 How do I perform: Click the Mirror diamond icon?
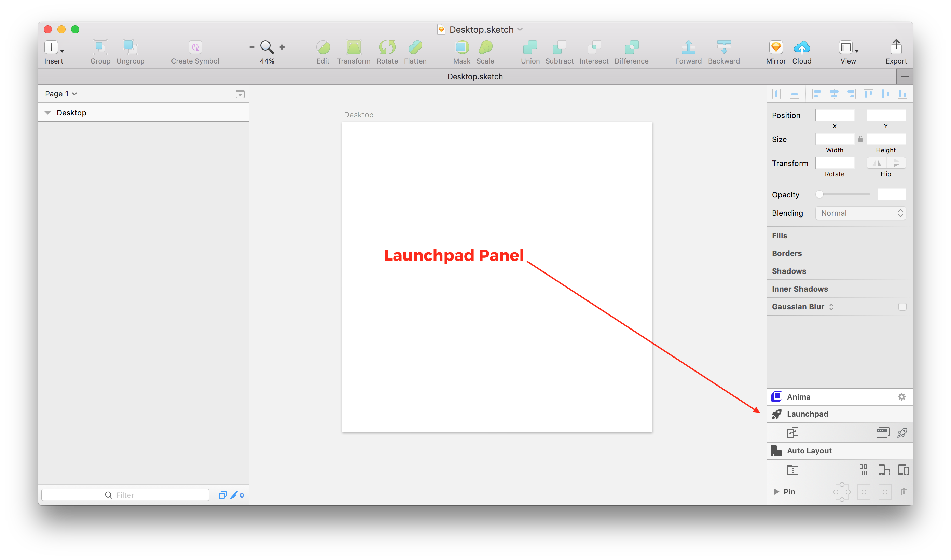point(775,47)
